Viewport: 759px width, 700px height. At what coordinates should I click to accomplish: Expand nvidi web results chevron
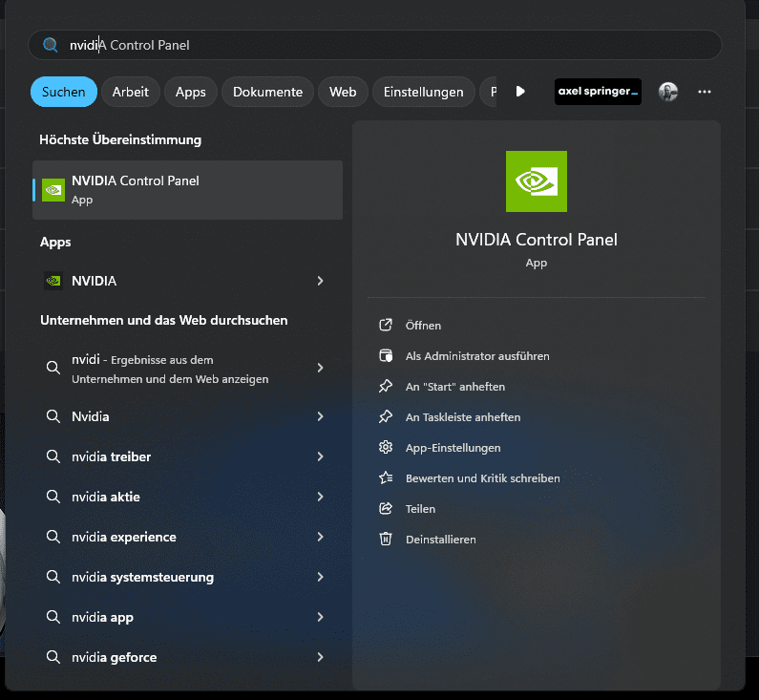coord(320,368)
